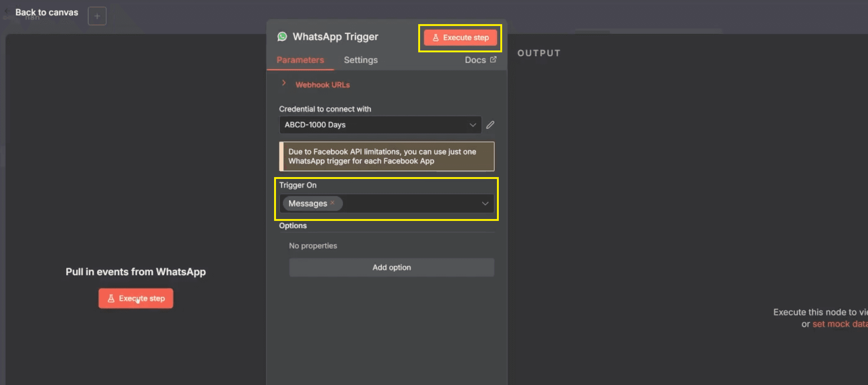Viewport: 868px width, 385px height.
Task: Open the Trigger On dropdown
Action: point(485,203)
